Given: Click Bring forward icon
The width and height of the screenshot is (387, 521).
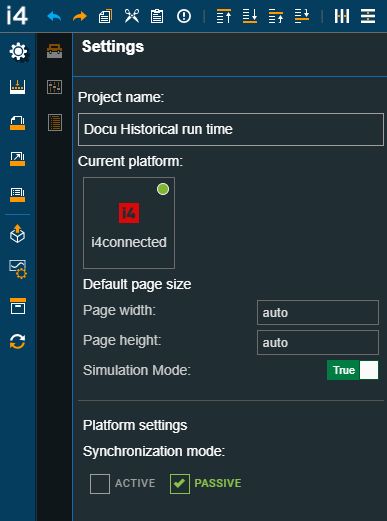Looking at the screenshot, I should click(276, 16).
